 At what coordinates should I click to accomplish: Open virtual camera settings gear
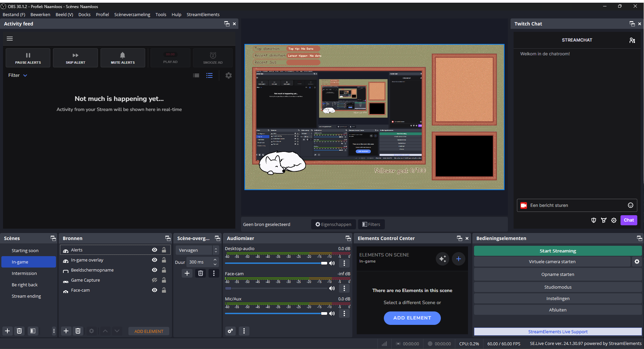(637, 261)
